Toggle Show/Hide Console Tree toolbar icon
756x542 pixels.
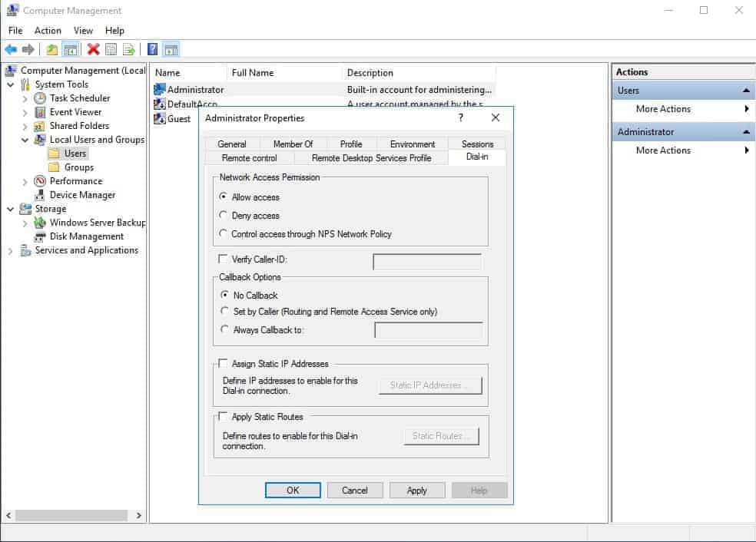(71, 49)
